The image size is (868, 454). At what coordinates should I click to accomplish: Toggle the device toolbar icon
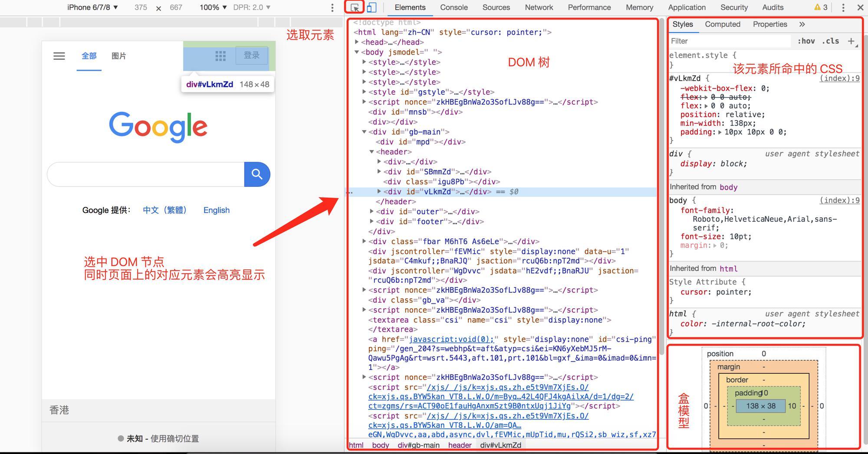[x=372, y=7]
